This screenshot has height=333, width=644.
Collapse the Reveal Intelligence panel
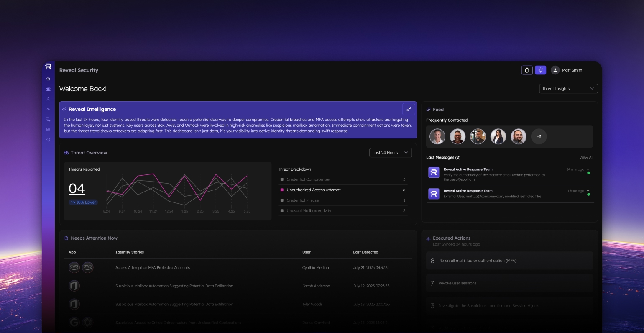[x=409, y=109]
